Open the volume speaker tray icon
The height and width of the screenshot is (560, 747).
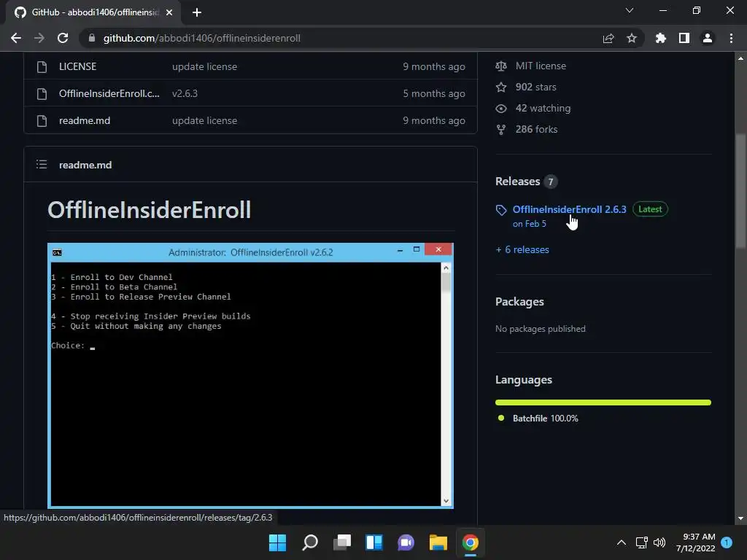pos(659,542)
